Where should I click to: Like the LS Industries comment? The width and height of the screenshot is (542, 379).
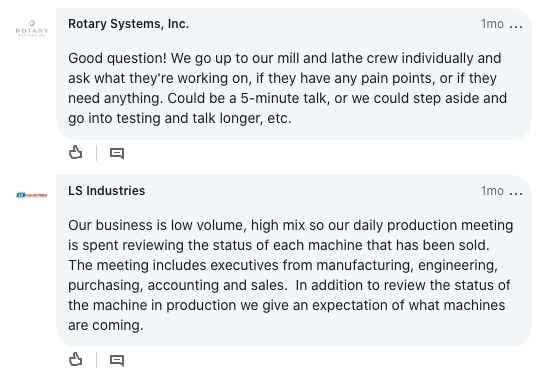coord(76,359)
